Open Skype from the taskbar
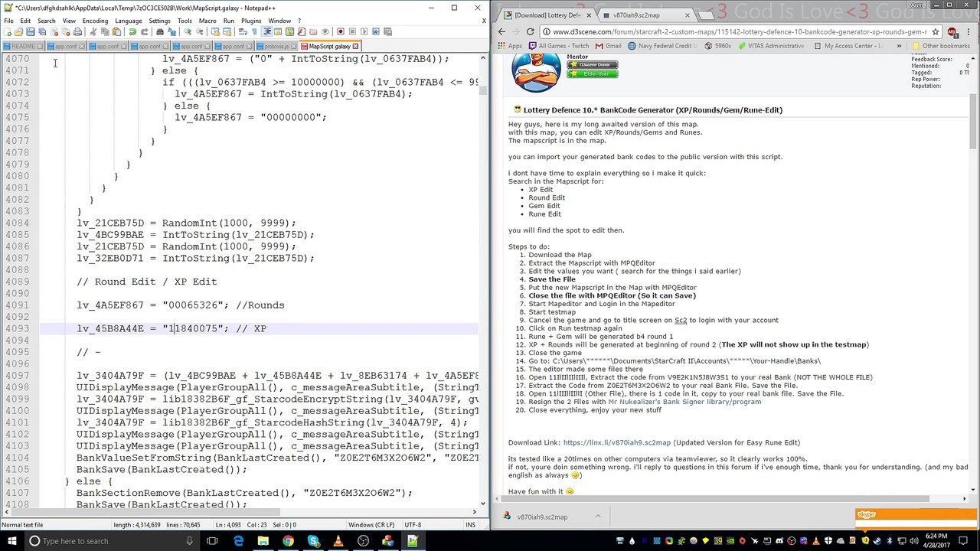Viewport: 980px width, 551px height. 313,541
